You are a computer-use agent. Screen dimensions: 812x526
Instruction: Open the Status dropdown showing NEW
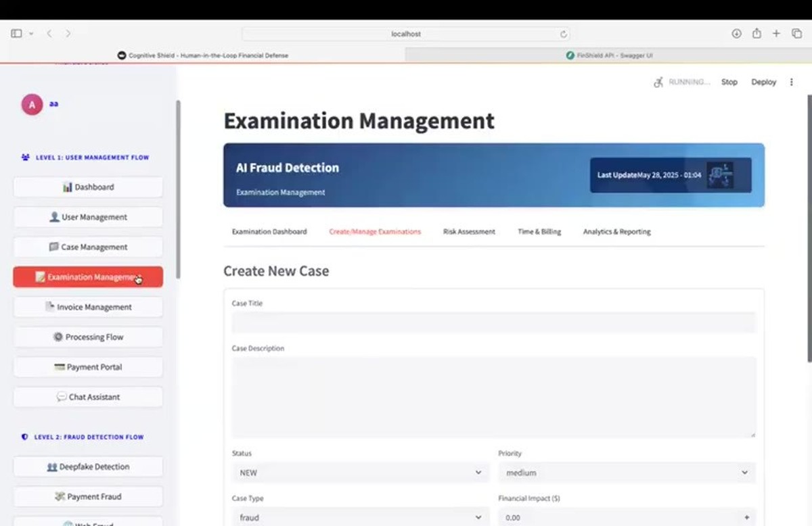[x=361, y=473]
